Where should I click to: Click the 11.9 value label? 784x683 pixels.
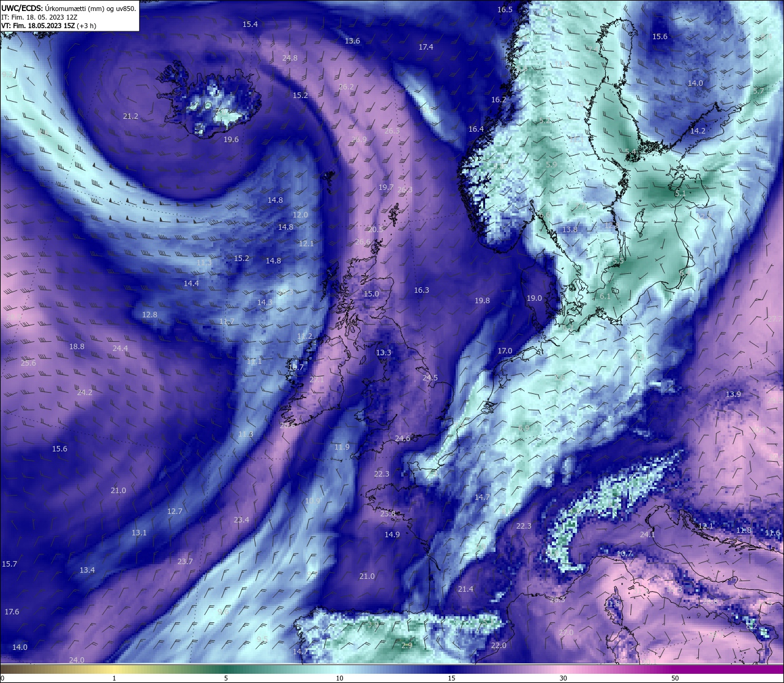(342, 447)
